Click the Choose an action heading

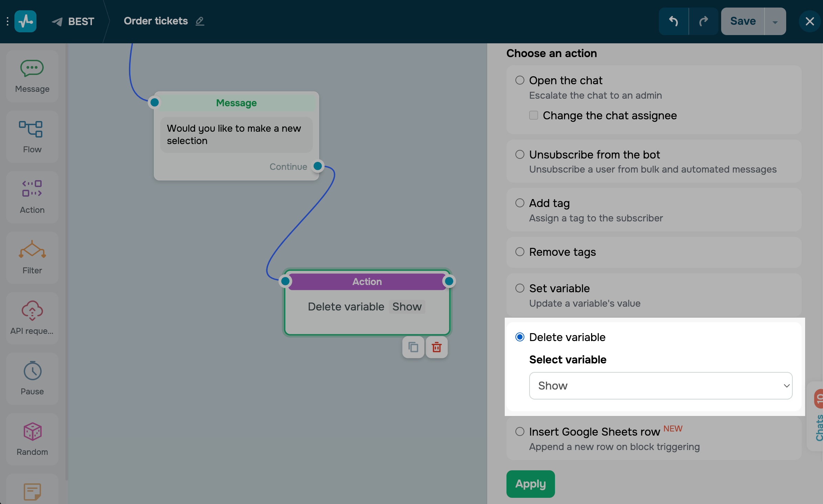click(552, 53)
